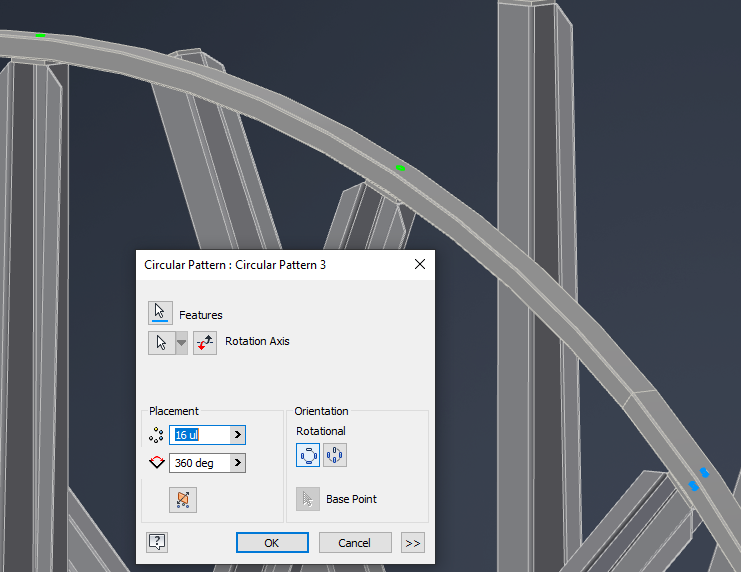Open the Rotation Axis selector dropdown arrow
Image resolution: width=741 pixels, height=572 pixels.
tap(181, 343)
